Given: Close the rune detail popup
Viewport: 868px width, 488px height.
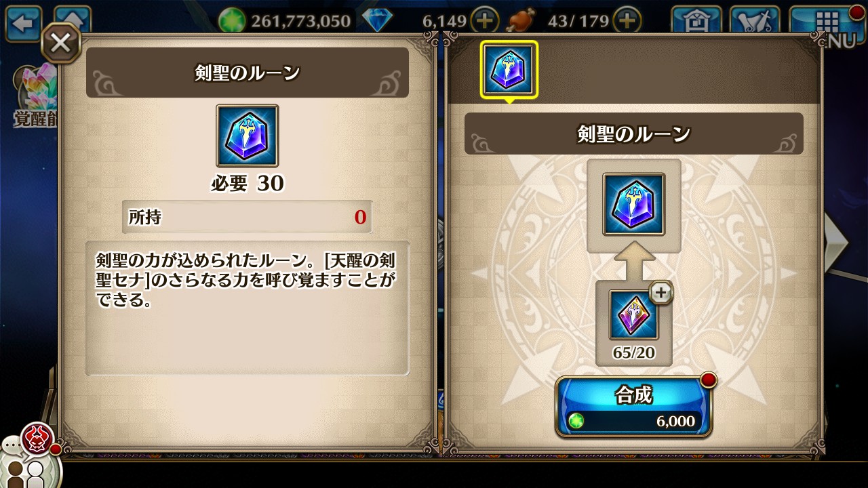Looking at the screenshot, I should click(x=60, y=43).
